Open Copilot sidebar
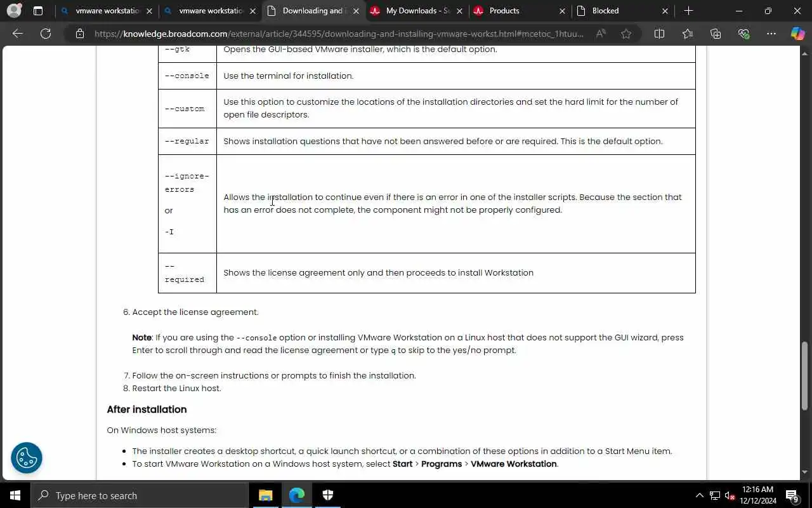 (x=797, y=34)
